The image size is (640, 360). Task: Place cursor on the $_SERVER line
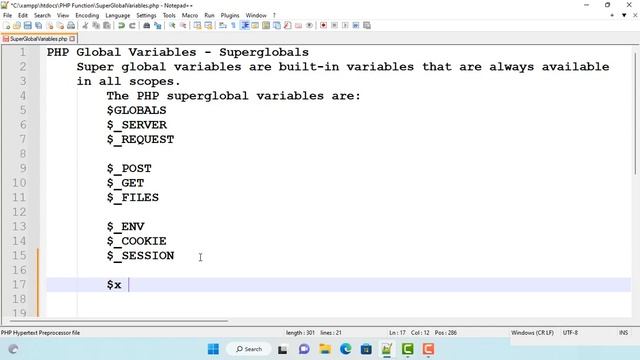[x=137, y=125]
